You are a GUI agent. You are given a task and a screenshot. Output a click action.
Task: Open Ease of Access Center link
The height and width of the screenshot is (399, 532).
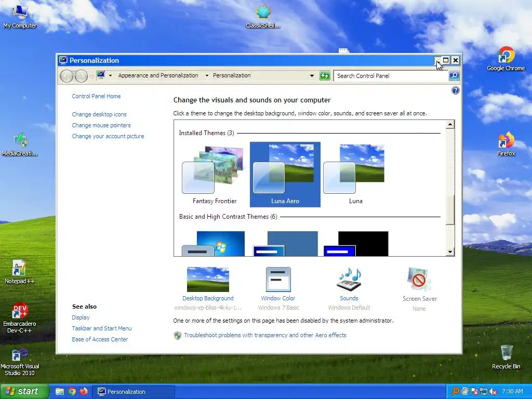pos(100,339)
